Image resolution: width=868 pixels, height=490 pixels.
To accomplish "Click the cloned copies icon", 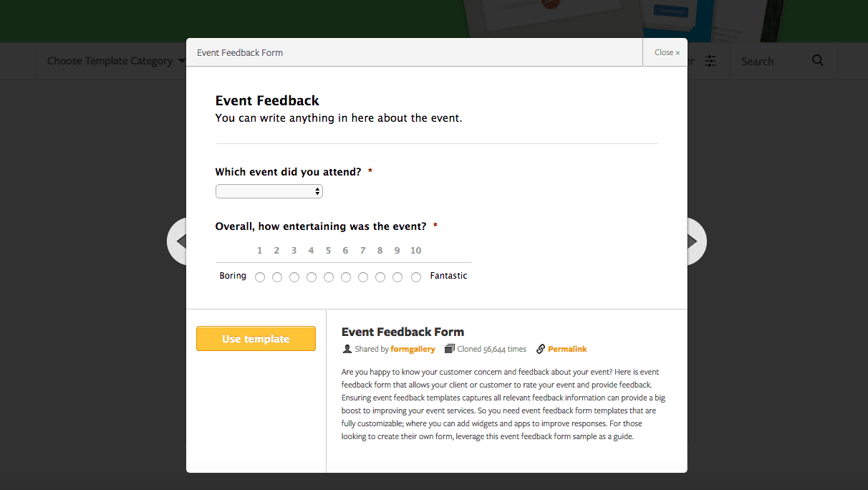I will (450, 349).
